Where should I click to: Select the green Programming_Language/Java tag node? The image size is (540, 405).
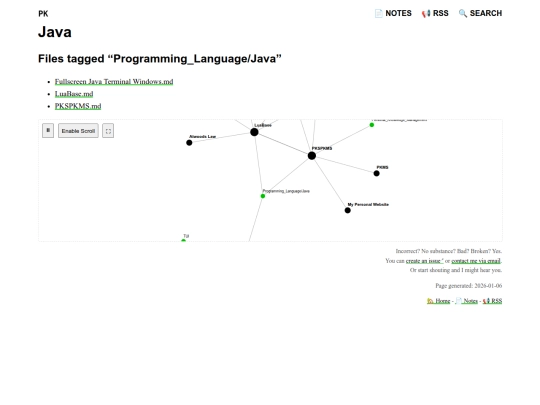263,196
